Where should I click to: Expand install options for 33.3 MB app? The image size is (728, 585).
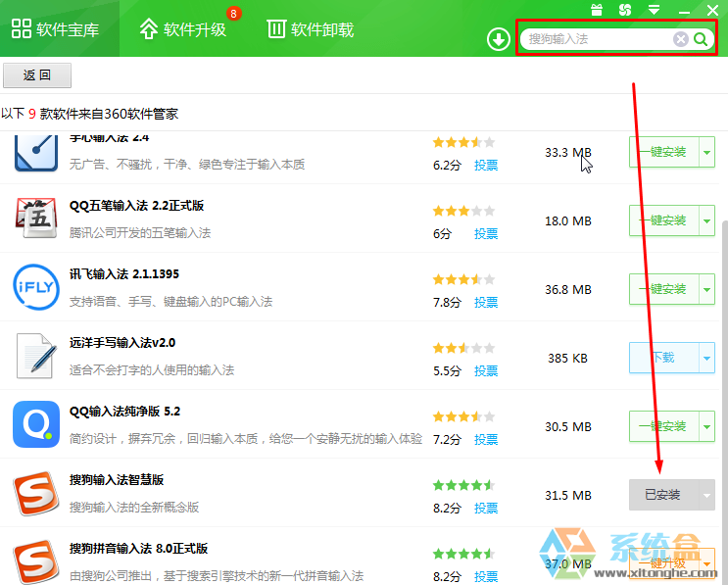click(x=706, y=152)
